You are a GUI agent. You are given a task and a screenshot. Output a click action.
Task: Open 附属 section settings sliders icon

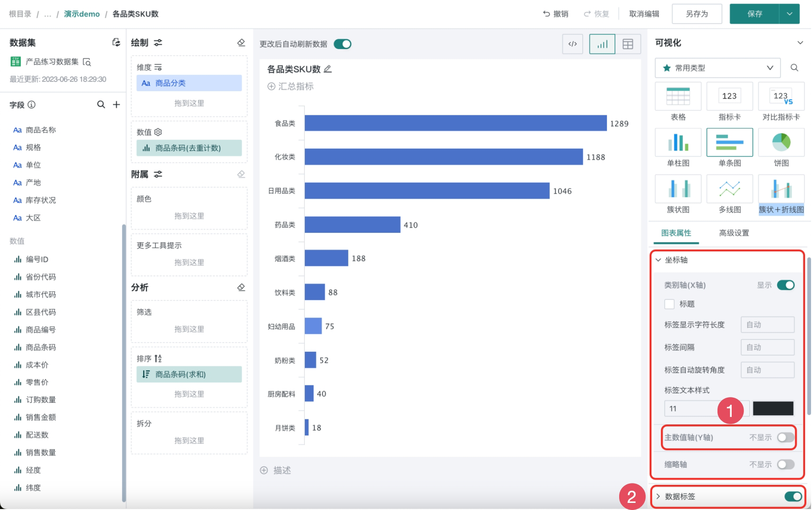pyautogui.click(x=158, y=174)
